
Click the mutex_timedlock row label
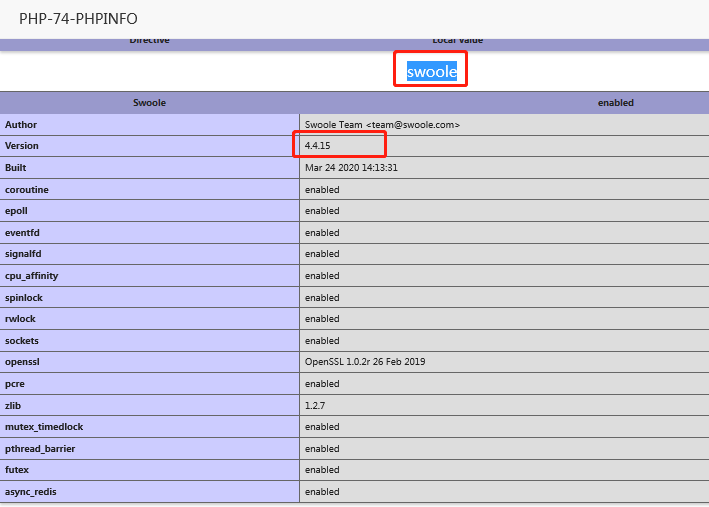[x=44, y=426]
